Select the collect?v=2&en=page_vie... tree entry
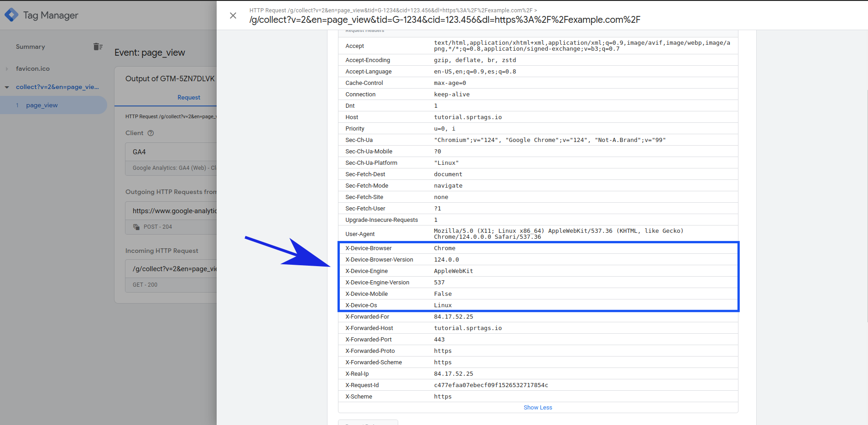This screenshot has width=868, height=425. pyautogui.click(x=57, y=87)
